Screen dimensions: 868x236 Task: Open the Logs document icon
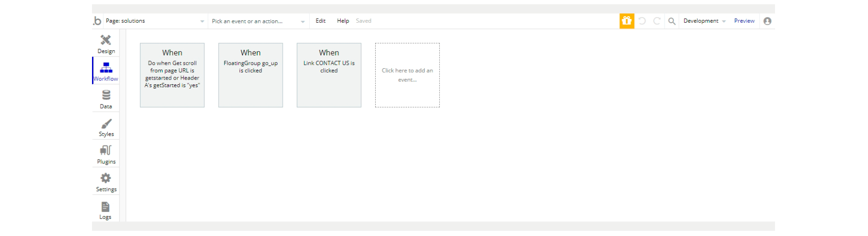[x=105, y=207]
